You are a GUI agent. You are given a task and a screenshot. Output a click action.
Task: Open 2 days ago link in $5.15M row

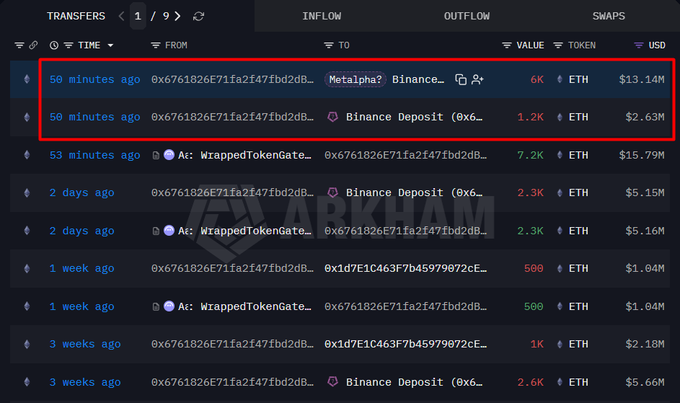(x=82, y=193)
